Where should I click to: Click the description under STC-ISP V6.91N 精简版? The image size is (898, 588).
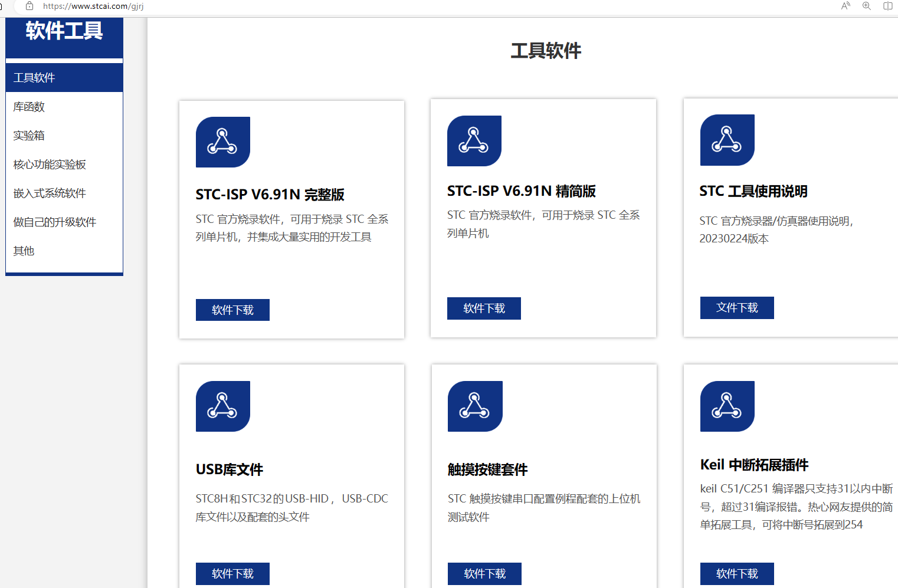[x=543, y=224]
